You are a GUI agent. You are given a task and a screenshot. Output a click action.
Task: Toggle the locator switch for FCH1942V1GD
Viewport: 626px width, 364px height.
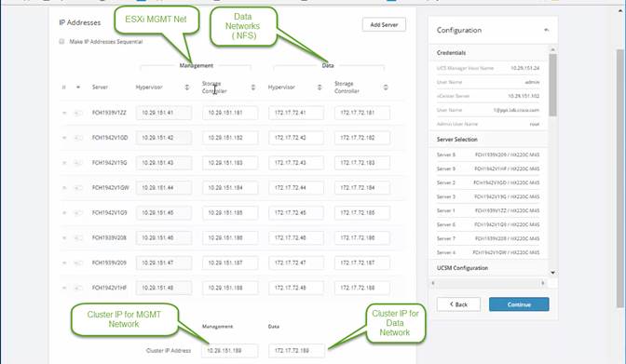tap(78, 138)
